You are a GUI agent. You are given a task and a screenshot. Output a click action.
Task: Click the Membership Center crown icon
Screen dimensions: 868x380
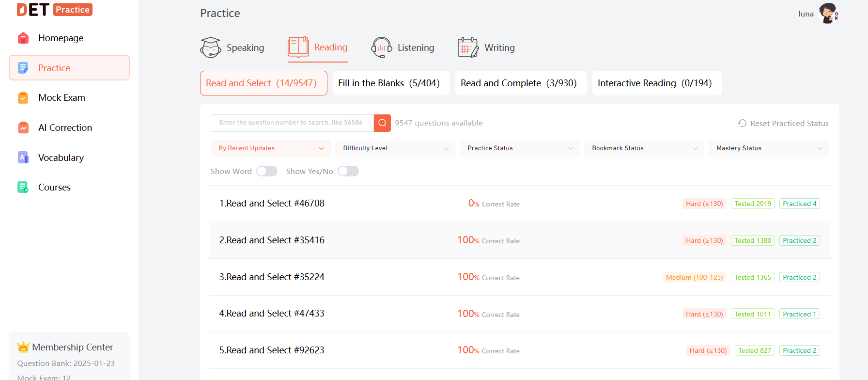tap(23, 347)
